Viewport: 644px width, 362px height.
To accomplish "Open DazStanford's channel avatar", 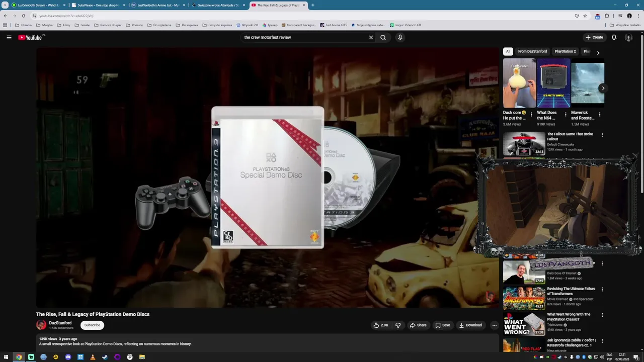I will click(41, 325).
